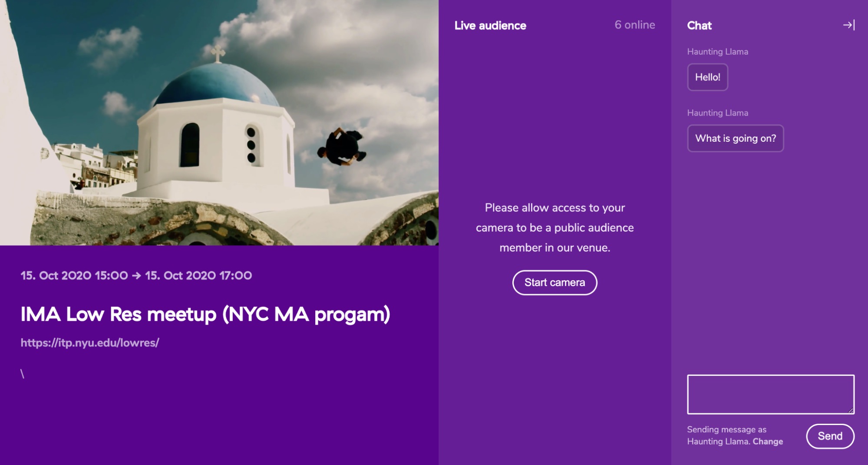
Task: Click the 'Hello!' chat bubble
Action: click(x=707, y=77)
